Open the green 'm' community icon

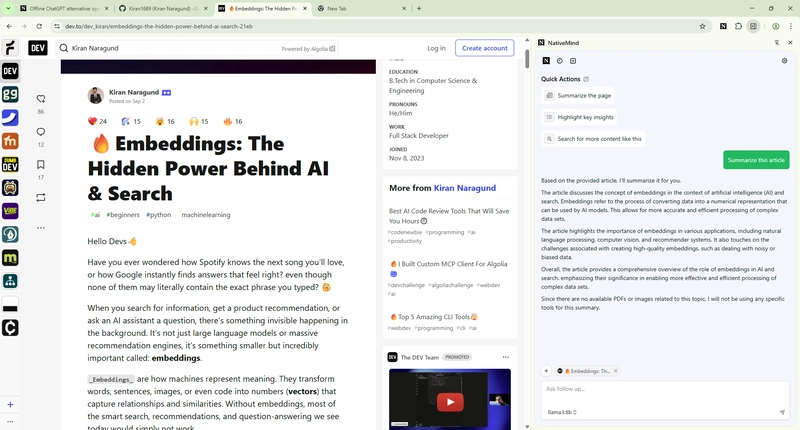tap(10, 258)
